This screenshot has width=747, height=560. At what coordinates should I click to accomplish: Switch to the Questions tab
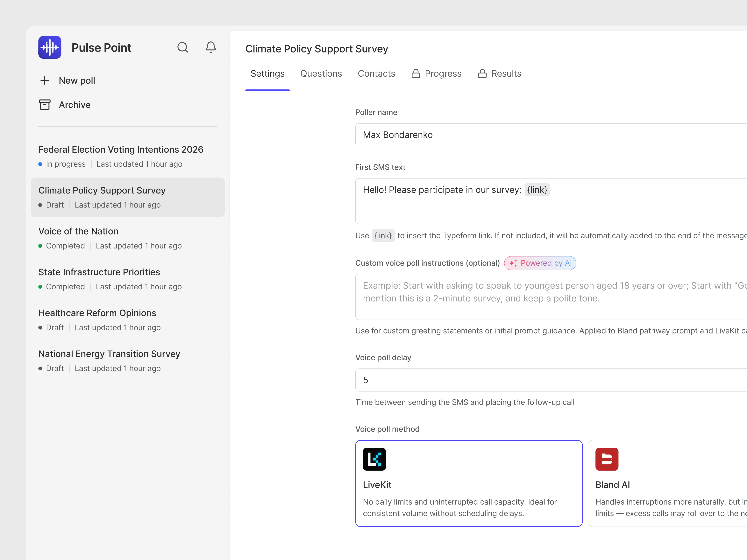[321, 73]
